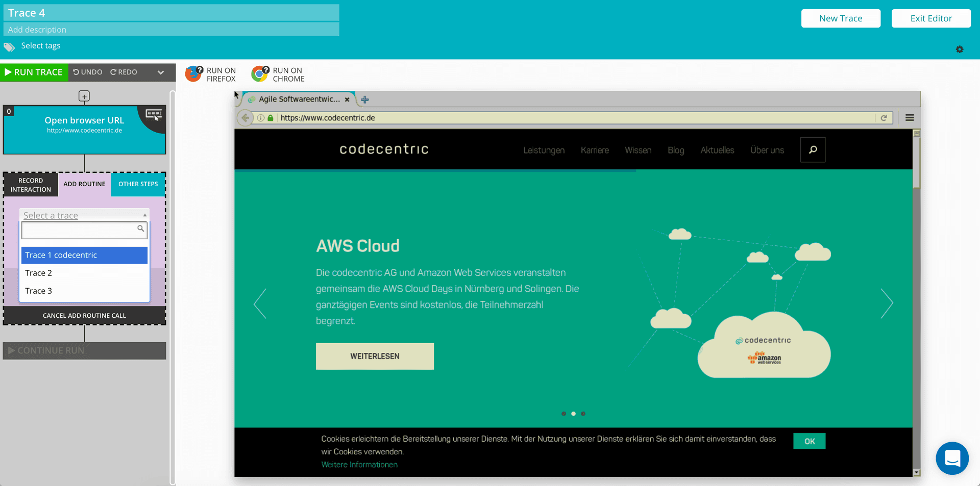Switch to Other Steps tab
This screenshot has height=486, width=980.
[x=138, y=184]
